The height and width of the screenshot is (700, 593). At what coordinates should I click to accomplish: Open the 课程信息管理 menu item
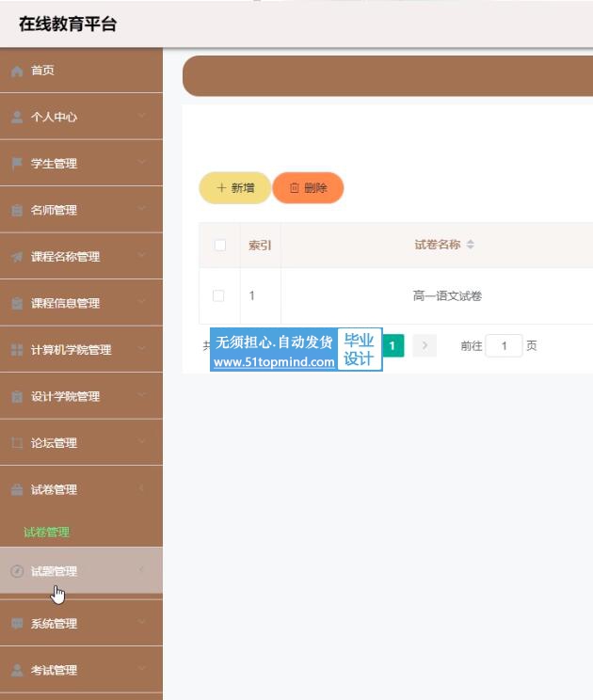(x=81, y=303)
